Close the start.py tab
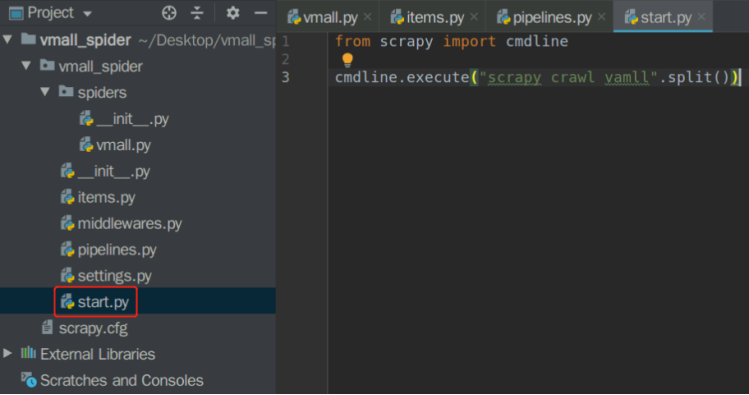 pos(701,17)
